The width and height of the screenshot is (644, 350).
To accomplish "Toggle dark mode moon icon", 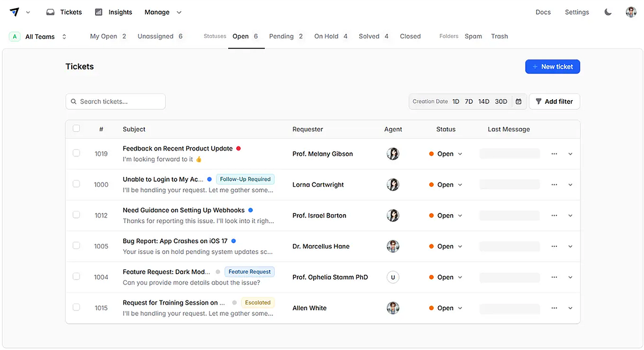I will tap(608, 12).
